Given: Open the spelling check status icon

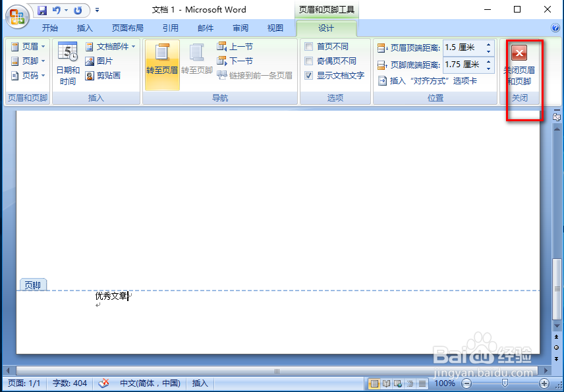Looking at the screenshot, I should click(103, 383).
